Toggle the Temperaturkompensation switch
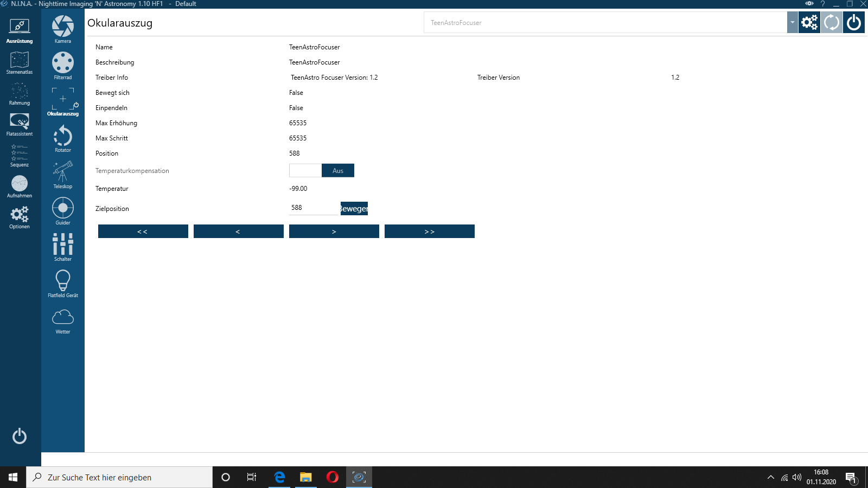 322,170
